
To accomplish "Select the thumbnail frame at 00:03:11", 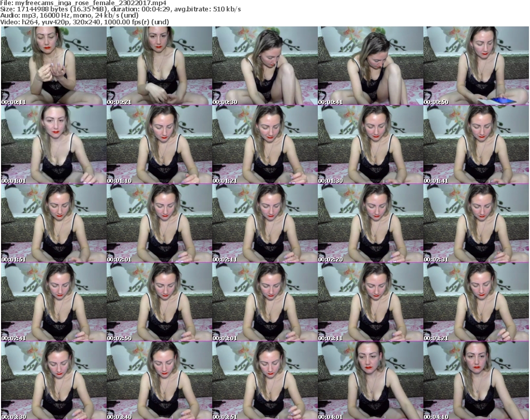I will [x=370, y=302].
